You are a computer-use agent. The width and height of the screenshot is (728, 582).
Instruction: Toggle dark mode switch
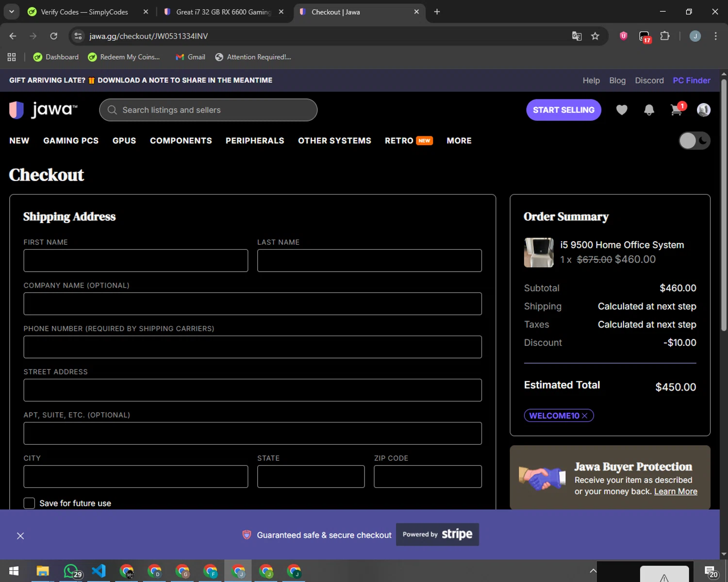tap(695, 141)
